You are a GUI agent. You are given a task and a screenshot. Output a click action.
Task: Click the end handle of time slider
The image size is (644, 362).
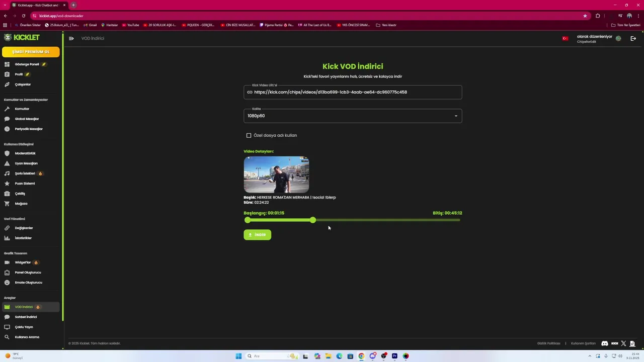pos(313,220)
